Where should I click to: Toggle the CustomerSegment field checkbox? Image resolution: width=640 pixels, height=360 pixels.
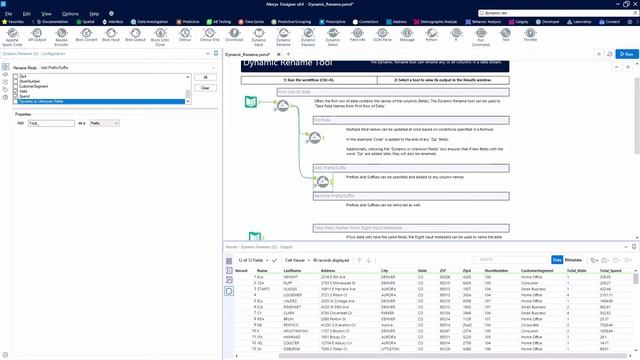coord(16,86)
